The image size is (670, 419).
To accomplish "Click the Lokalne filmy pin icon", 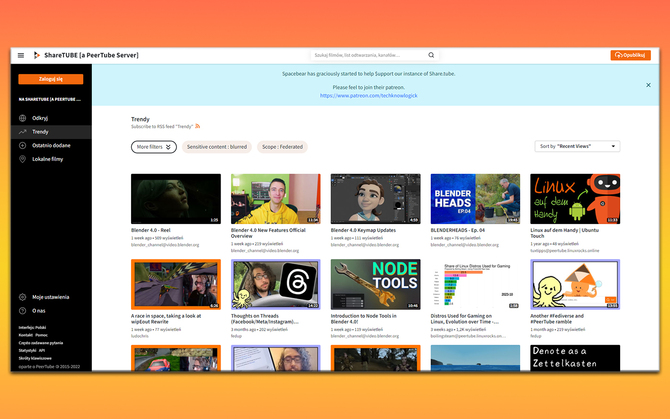I will 23,159.
